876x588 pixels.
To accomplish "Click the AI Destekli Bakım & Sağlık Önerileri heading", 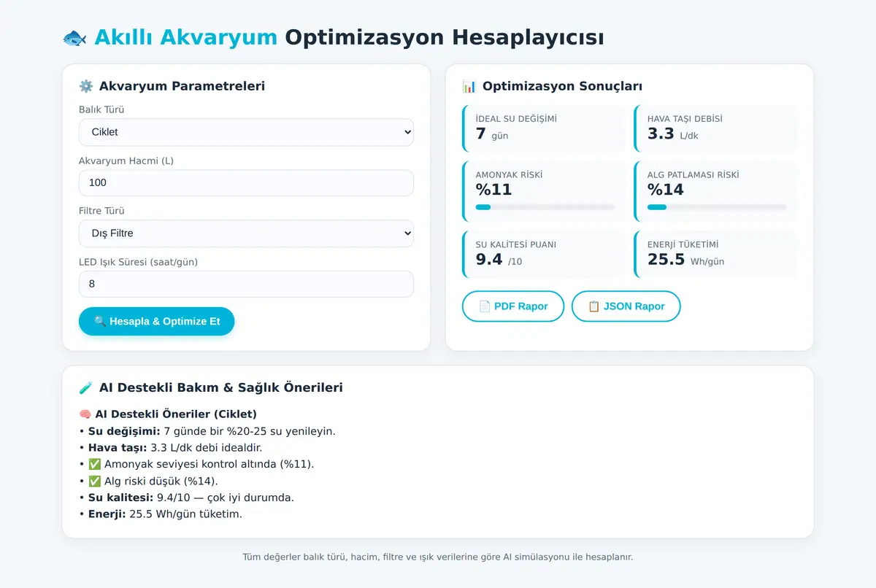I will coord(220,387).
